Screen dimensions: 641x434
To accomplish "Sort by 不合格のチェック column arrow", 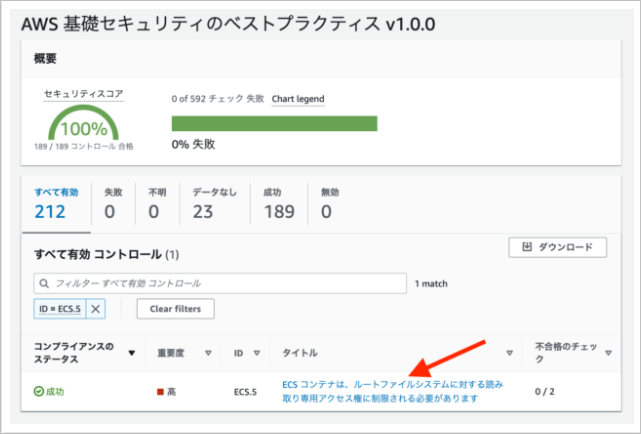I will point(608,353).
